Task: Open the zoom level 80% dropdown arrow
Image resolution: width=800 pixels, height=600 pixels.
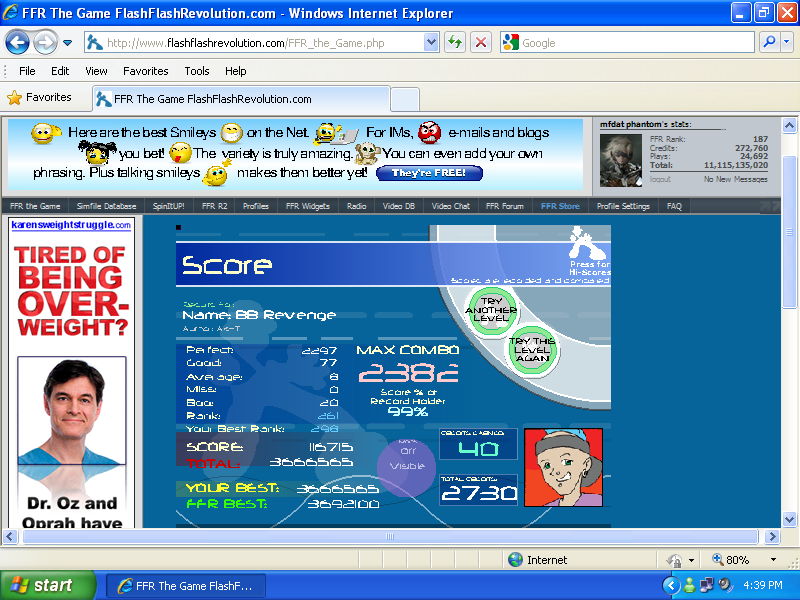Action: (772, 560)
